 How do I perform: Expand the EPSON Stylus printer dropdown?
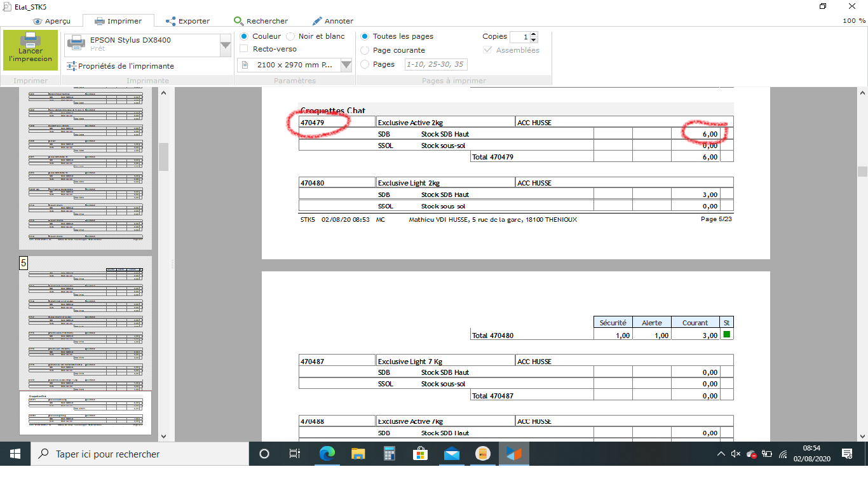225,45
